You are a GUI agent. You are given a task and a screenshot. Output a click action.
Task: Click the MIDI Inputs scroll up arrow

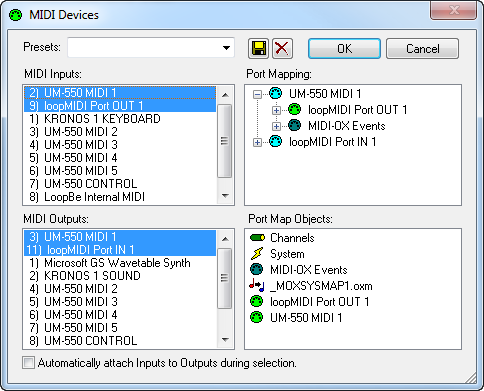[x=225, y=95]
